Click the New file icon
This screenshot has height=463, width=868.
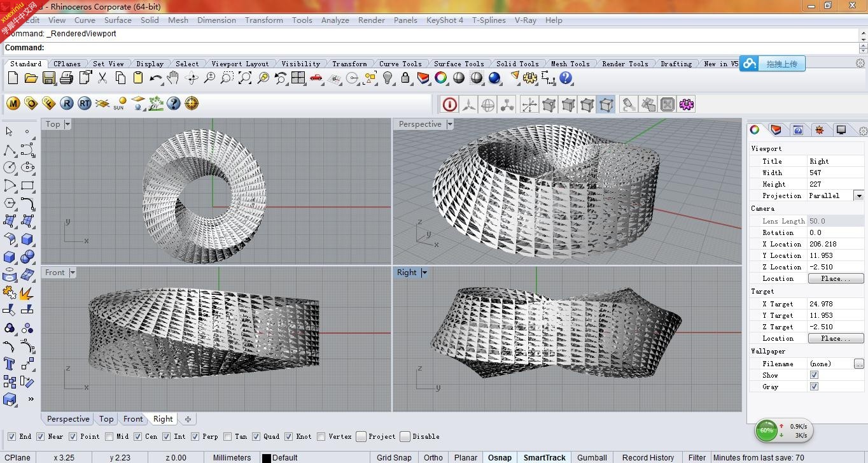(13, 78)
